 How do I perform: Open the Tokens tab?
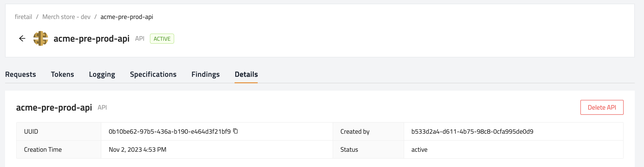[62, 74]
